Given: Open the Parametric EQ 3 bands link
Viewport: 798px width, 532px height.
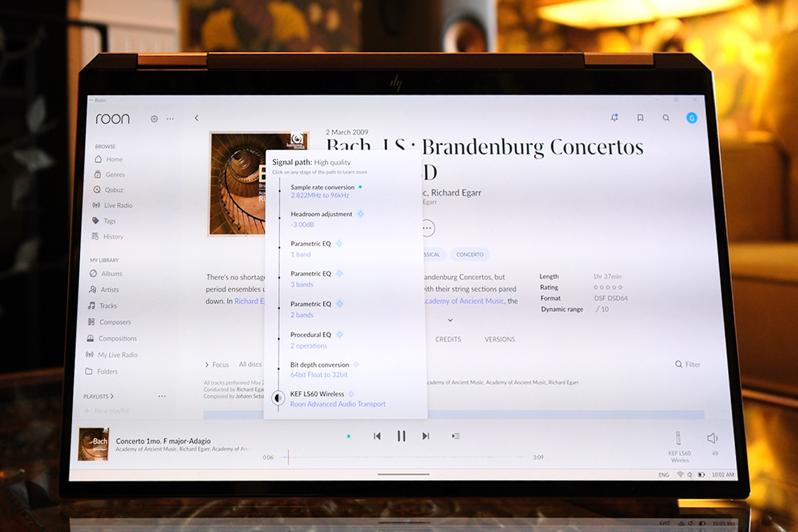Looking at the screenshot, I should pyautogui.click(x=302, y=285).
